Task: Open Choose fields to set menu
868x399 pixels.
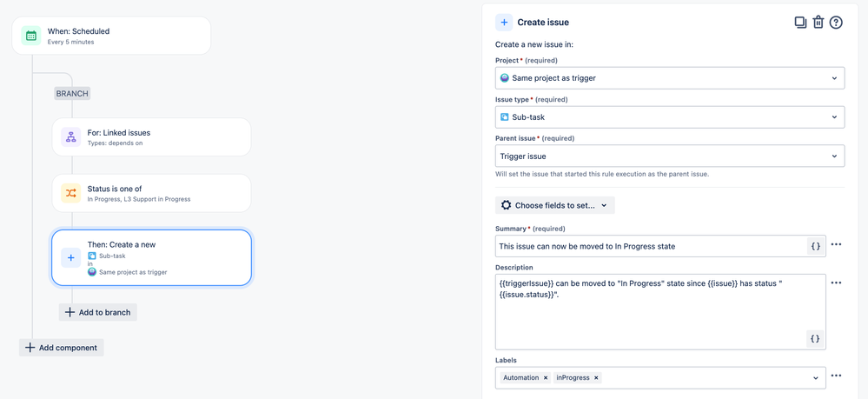Action: click(x=554, y=205)
